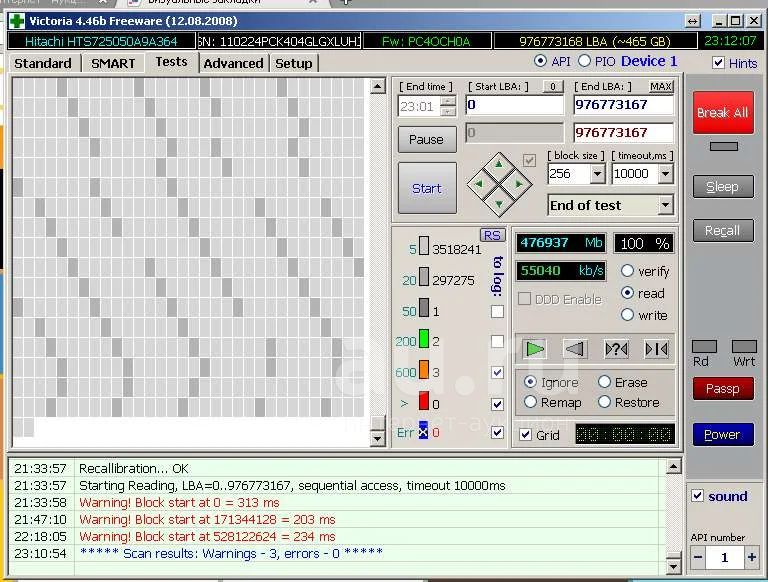Open the block size dropdown

597,173
